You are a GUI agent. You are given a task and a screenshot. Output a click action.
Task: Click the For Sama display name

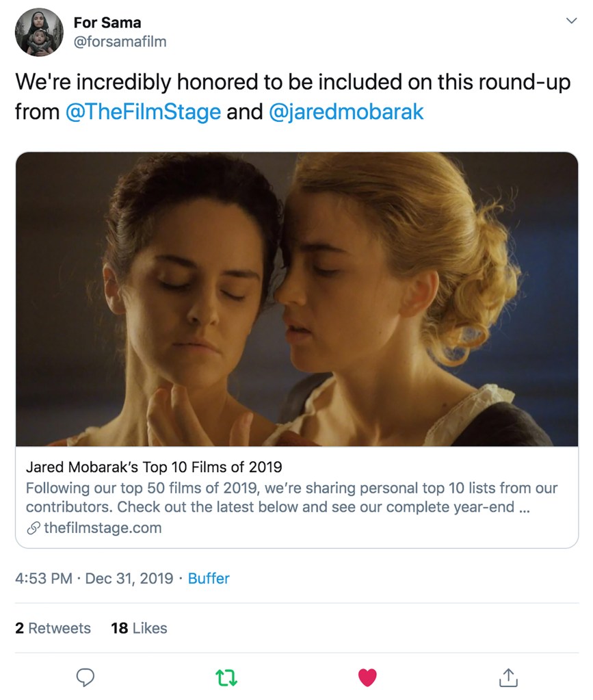pyautogui.click(x=107, y=23)
